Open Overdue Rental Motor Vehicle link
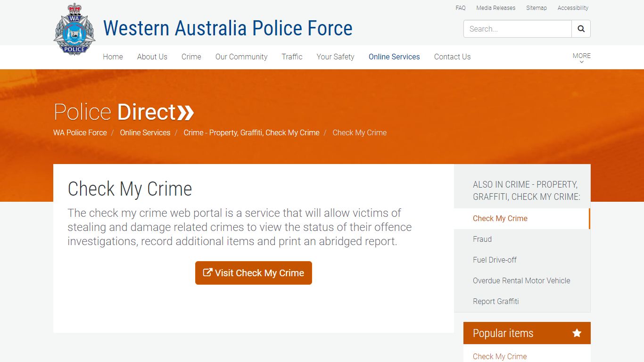 coord(521,280)
